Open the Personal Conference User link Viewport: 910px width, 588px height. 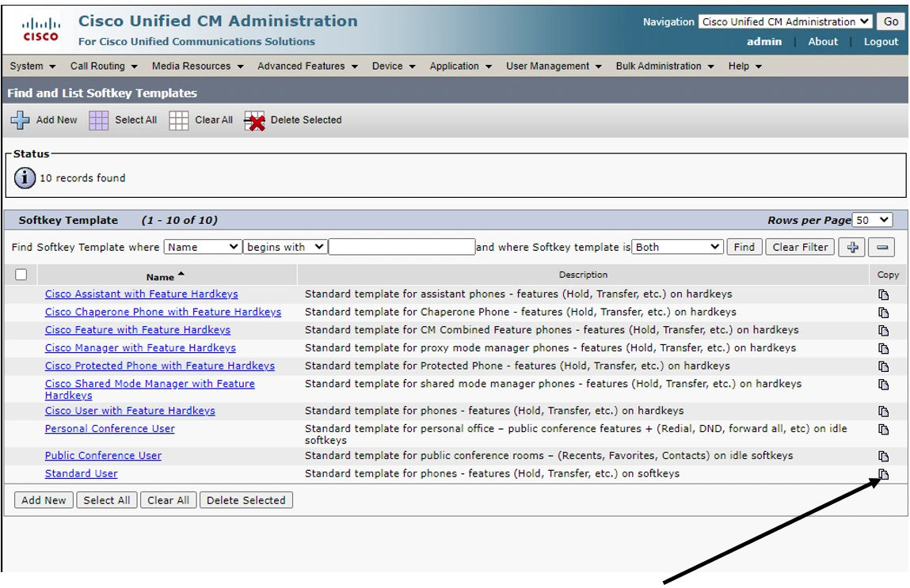pos(109,428)
